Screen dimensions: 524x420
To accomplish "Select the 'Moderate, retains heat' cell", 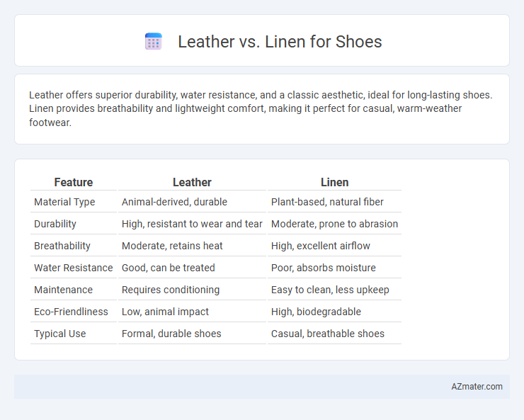I will click(172, 246).
